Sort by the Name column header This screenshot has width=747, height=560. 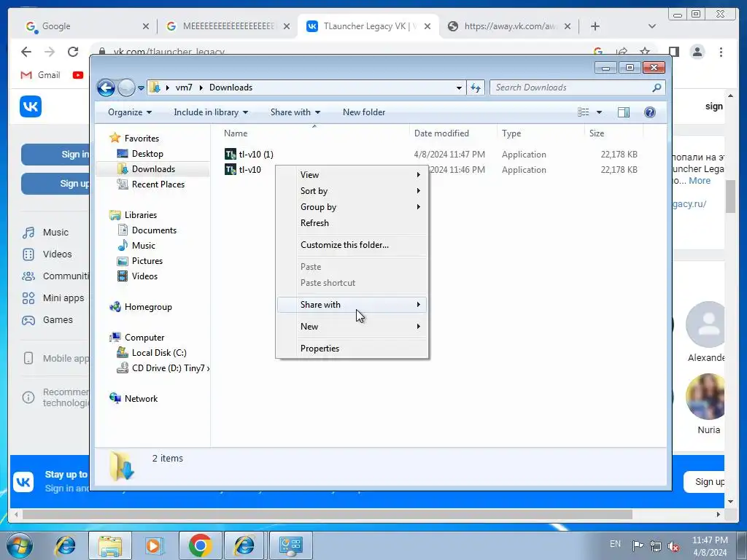(x=314, y=133)
